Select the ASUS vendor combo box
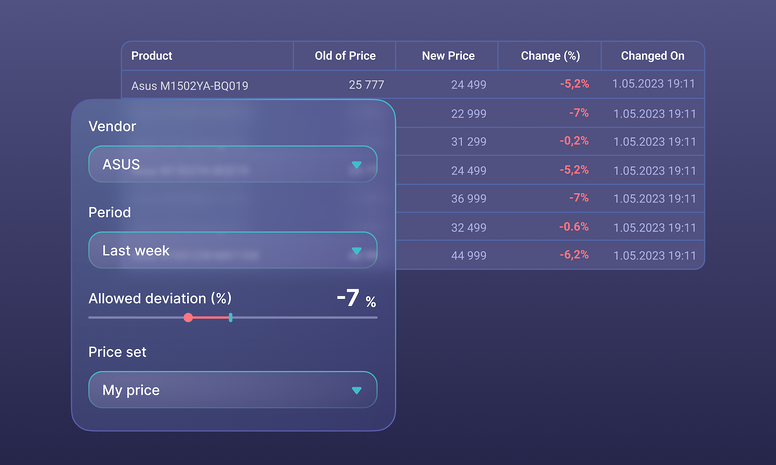776x465 pixels. click(x=233, y=164)
